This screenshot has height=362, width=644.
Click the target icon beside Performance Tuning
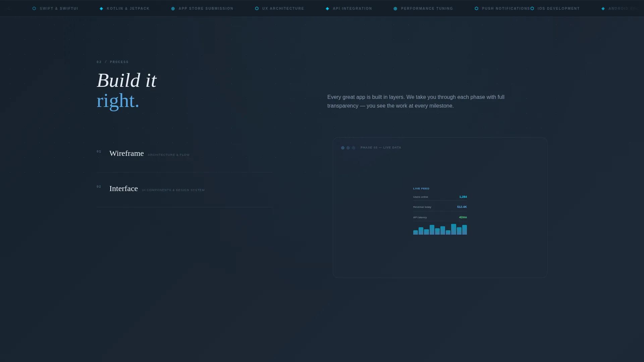click(x=395, y=9)
